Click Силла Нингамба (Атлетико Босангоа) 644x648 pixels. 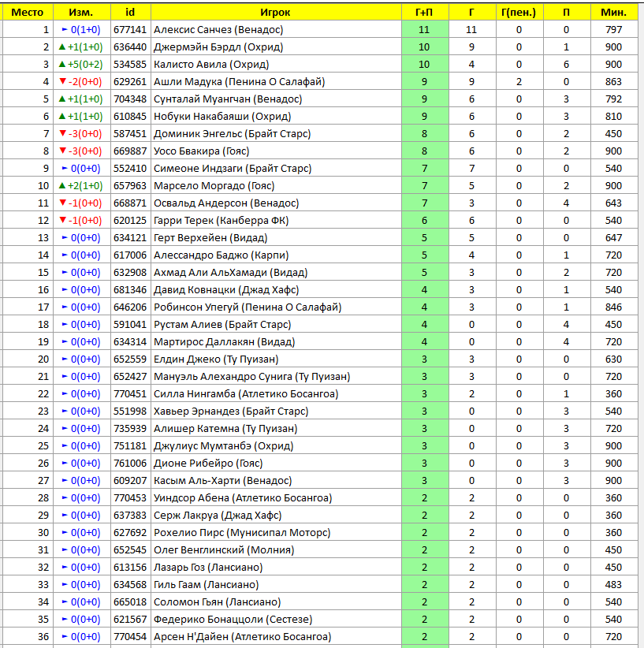point(276,394)
